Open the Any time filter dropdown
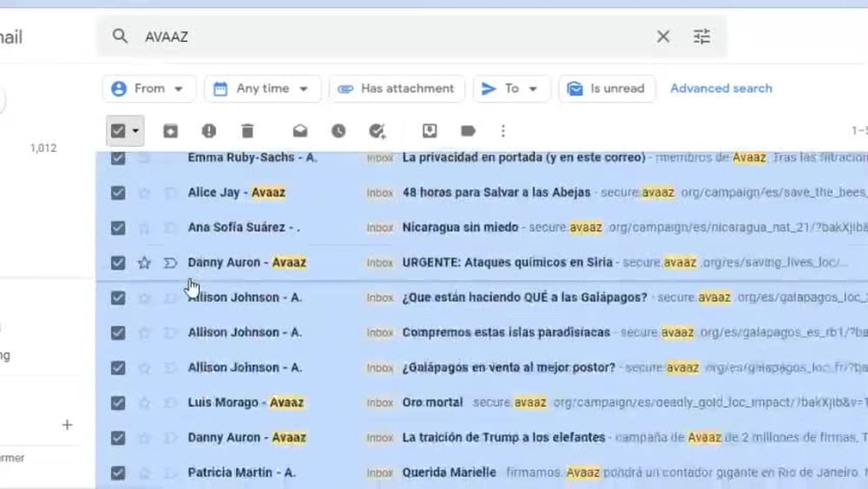This screenshot has height=489, width=868. click(262, 89)
